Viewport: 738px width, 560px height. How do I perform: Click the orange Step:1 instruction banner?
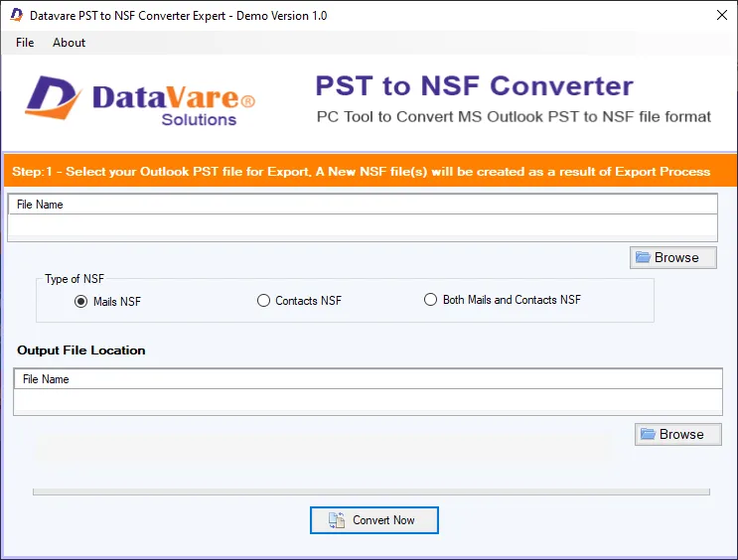[369, 171]
